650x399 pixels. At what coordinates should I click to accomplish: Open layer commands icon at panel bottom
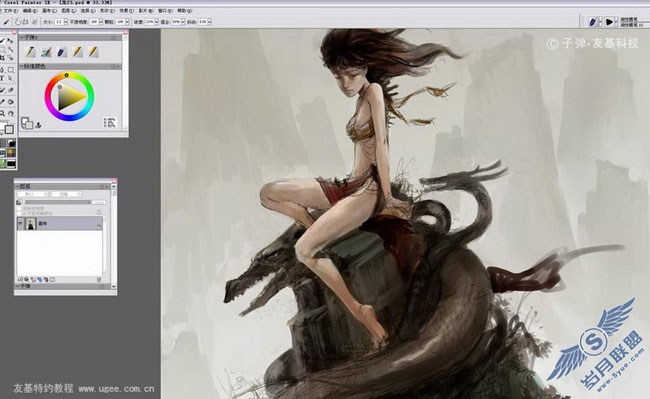point(19,280)
